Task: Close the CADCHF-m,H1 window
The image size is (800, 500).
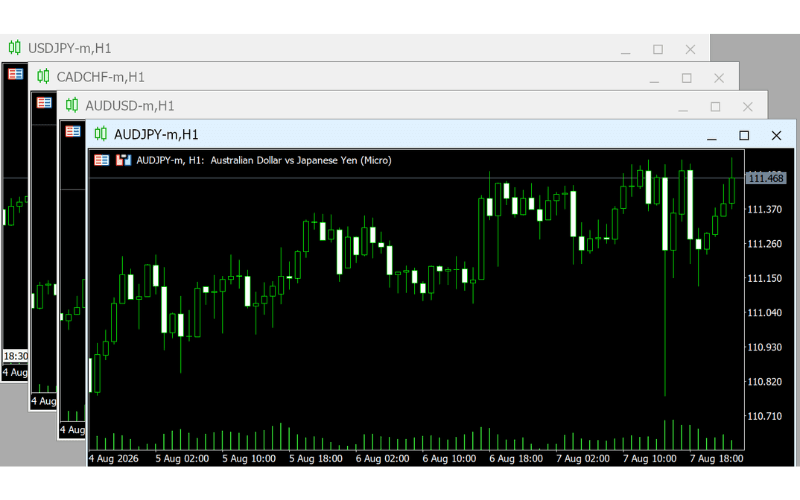Action: (x=718, y=78)
